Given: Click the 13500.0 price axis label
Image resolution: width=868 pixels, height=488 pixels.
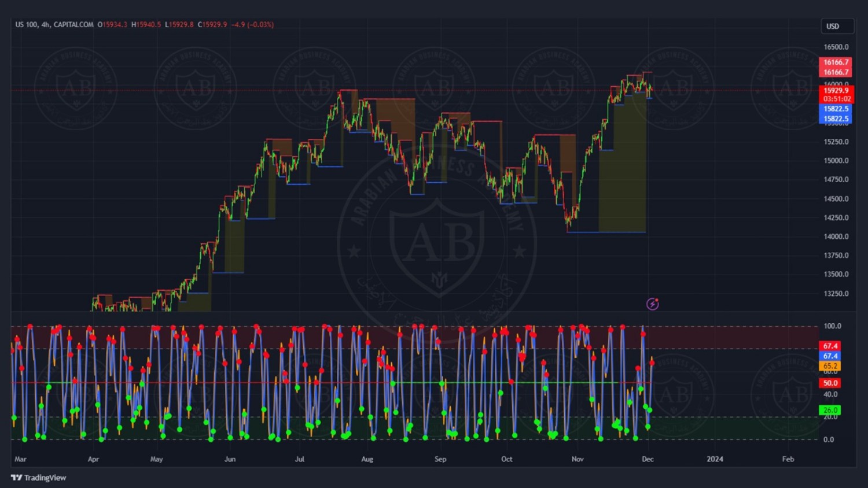Looking at the screenshot, I should [x=836, y=275].
